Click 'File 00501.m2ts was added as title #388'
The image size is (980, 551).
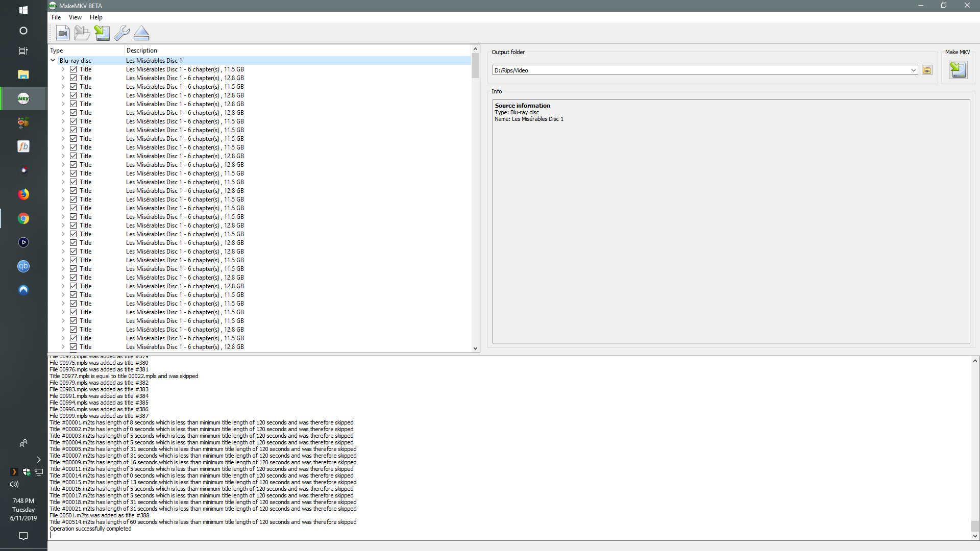coord(100,516)
